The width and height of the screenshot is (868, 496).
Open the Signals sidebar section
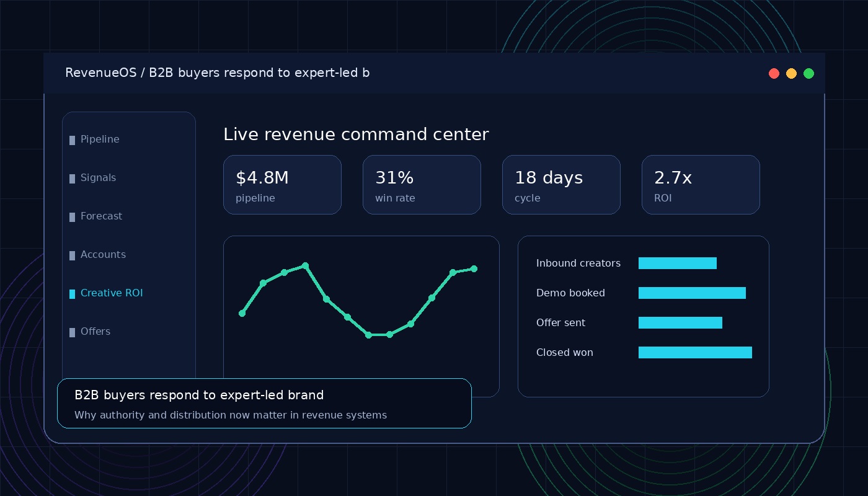(98, 178)
